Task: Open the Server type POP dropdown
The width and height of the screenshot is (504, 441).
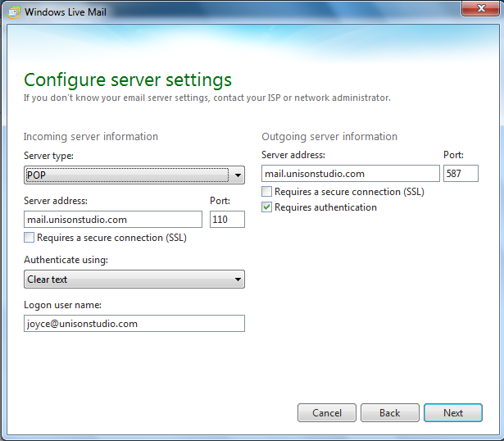Action: [134, 175]
